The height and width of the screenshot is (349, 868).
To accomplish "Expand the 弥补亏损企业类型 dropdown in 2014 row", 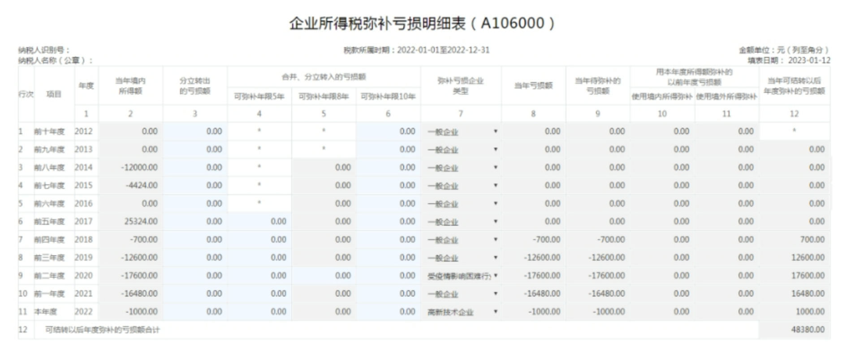I will [462, 167].
